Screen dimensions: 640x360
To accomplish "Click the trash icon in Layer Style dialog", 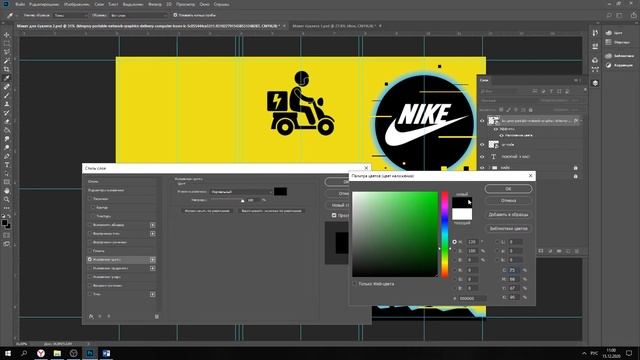I will coord(157,316).
